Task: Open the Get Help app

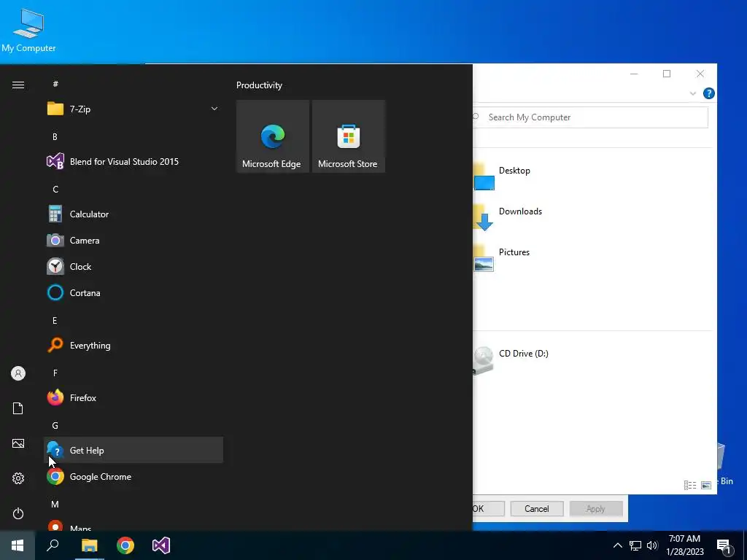Action: 133,450
